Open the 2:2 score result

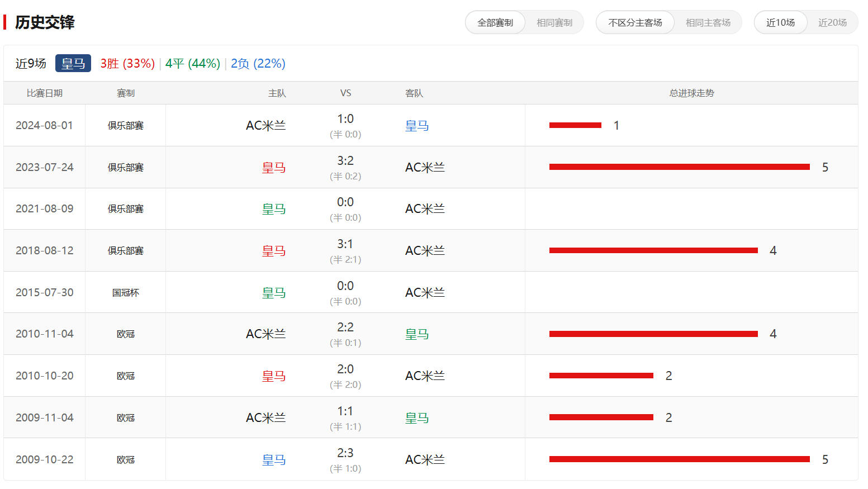pyautogui.click(x=345, y=327)
